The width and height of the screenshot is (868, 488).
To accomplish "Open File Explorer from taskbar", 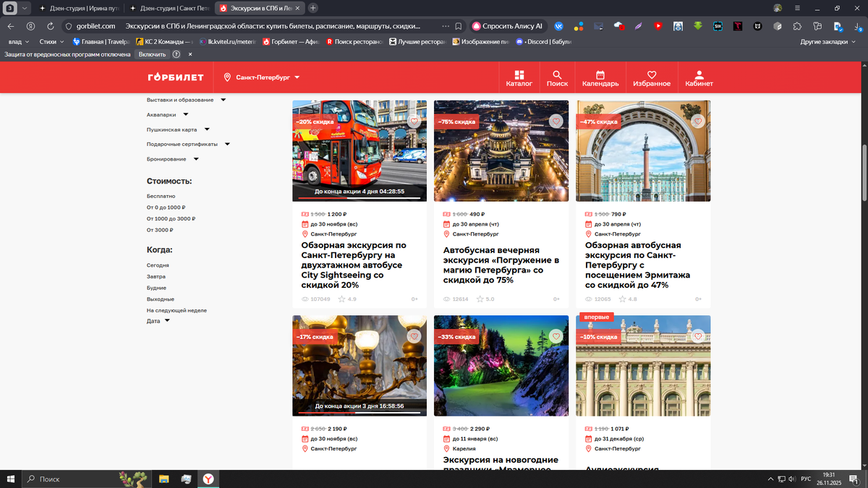I will (164, 479).
